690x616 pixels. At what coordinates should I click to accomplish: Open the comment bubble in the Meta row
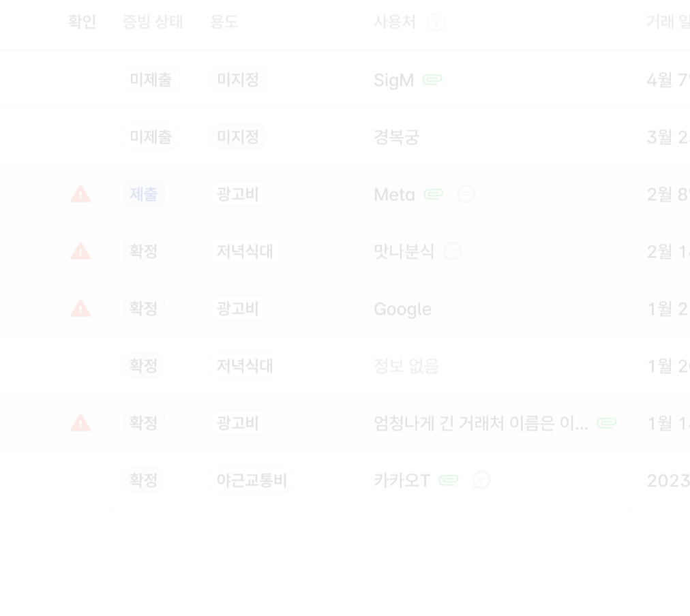point(466,194)
